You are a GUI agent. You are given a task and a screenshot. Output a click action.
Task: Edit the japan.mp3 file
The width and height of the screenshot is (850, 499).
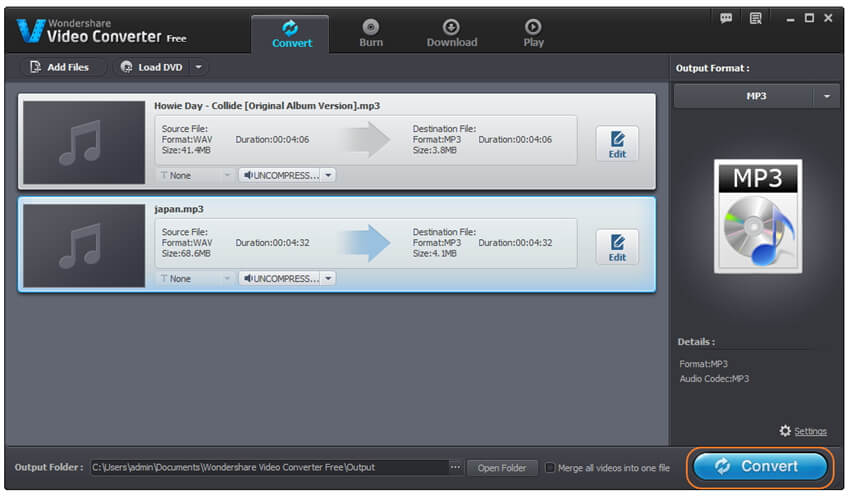[x=617, y=247]
